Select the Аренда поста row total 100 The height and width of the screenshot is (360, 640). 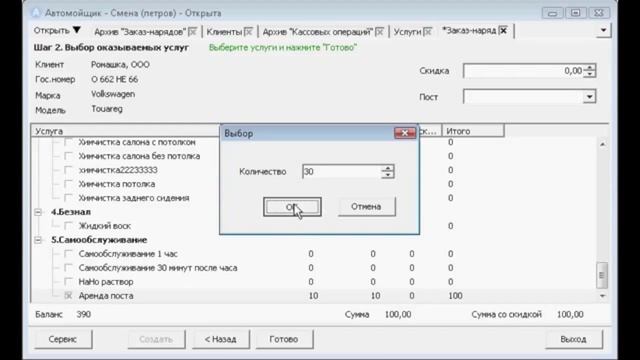point(455,296)
